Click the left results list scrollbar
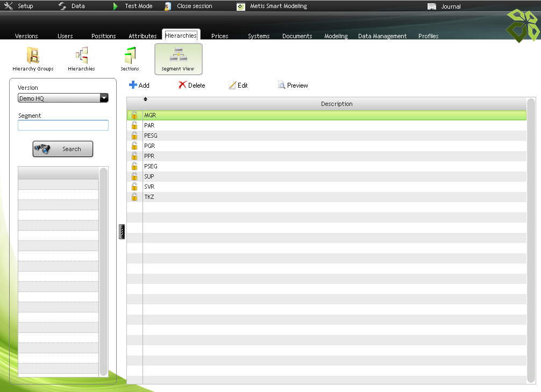This screenshot has width=541, height=392. click(x=103, y=272)
